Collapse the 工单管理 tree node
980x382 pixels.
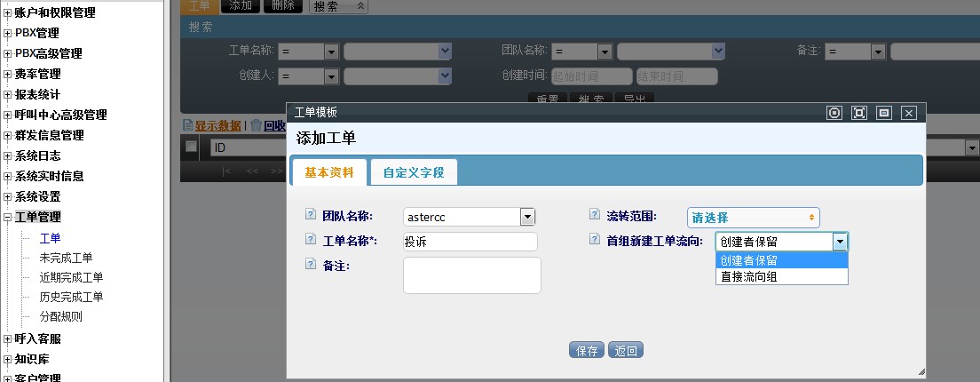[7, 218]
